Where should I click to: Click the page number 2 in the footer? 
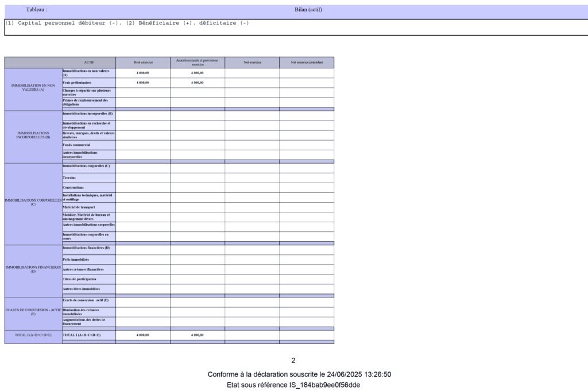tap(293, 361)
